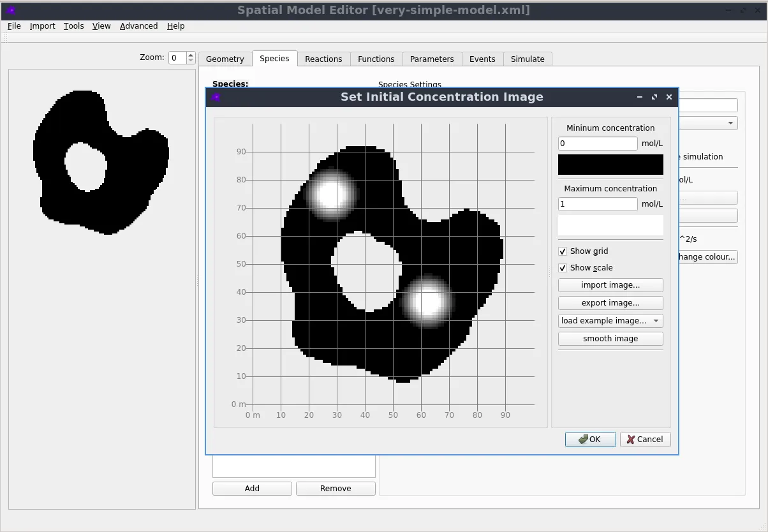
Task: Click the main window purple app icon
Action: coord(11,10)
